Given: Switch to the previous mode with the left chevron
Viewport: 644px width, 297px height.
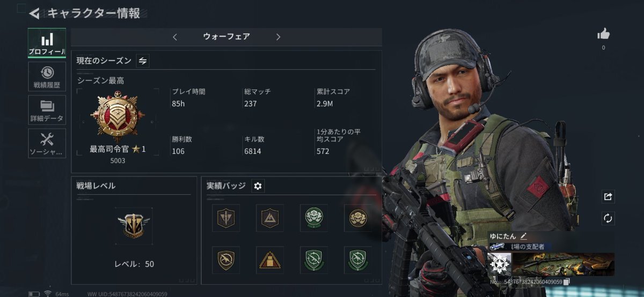Looking at the screenshot, I should [175, 37].
